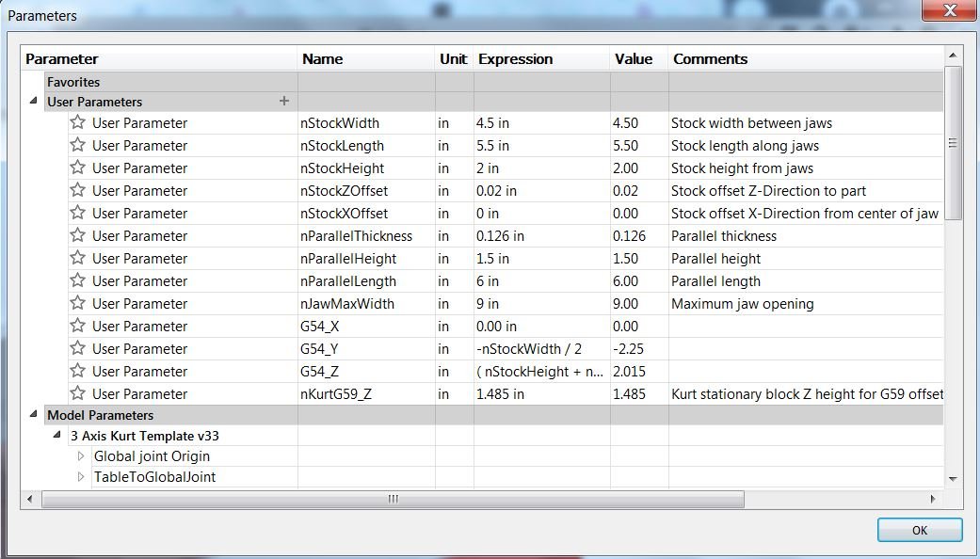Edit G54_Z expression '( nStockHeight + n...'
The width and height of the screenshot is (980, 559).
point(541,371)
